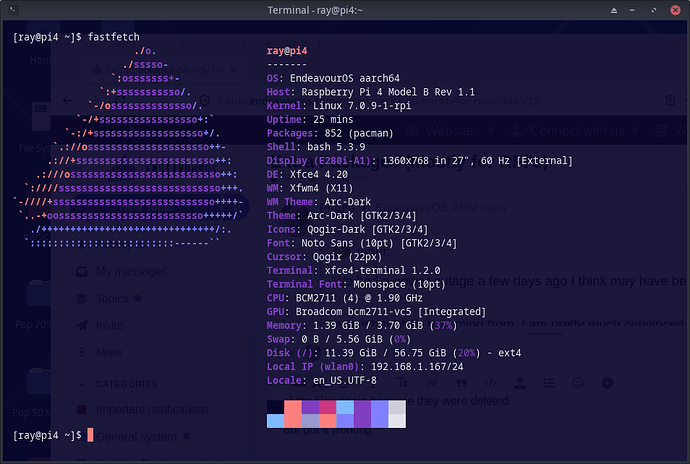Click the 'Icons: Qogir-Dark' line

[347, 229]
